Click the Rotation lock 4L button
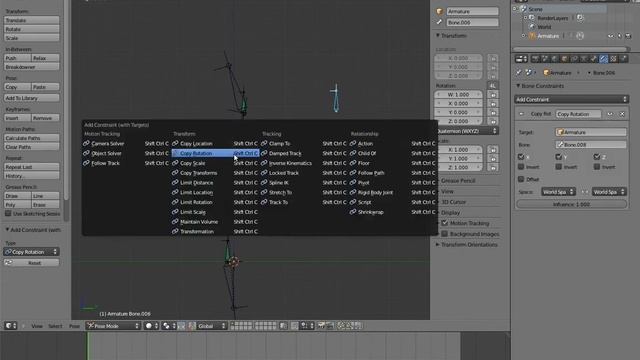 click(493, 86)
